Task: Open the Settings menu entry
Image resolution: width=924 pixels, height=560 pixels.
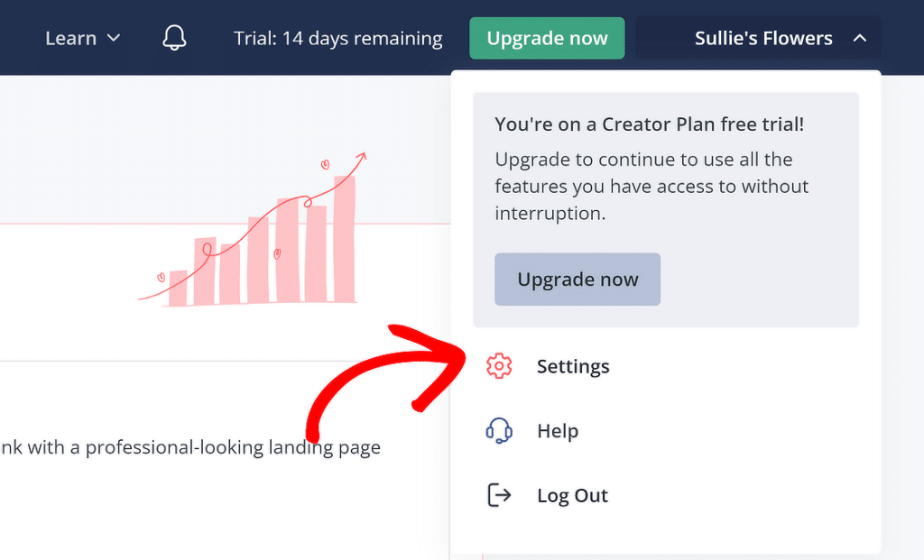Action: [x=572, y=365]
